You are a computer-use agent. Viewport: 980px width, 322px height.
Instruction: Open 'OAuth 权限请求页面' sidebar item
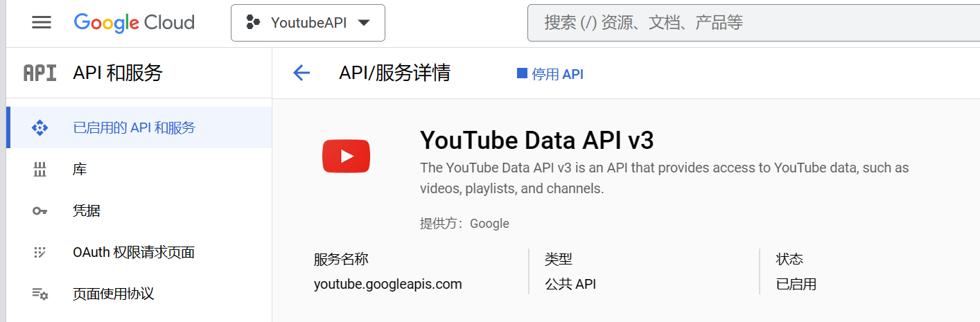click(139, 252)
